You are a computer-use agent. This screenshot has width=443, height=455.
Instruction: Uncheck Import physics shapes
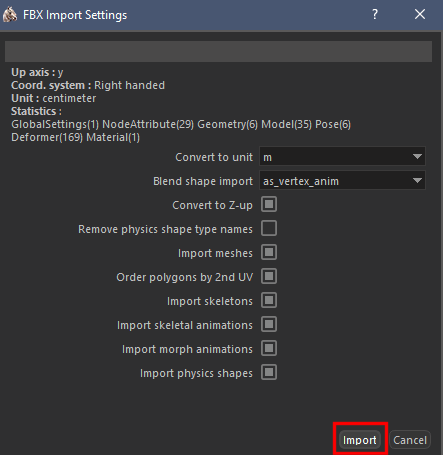pos(269,372)
